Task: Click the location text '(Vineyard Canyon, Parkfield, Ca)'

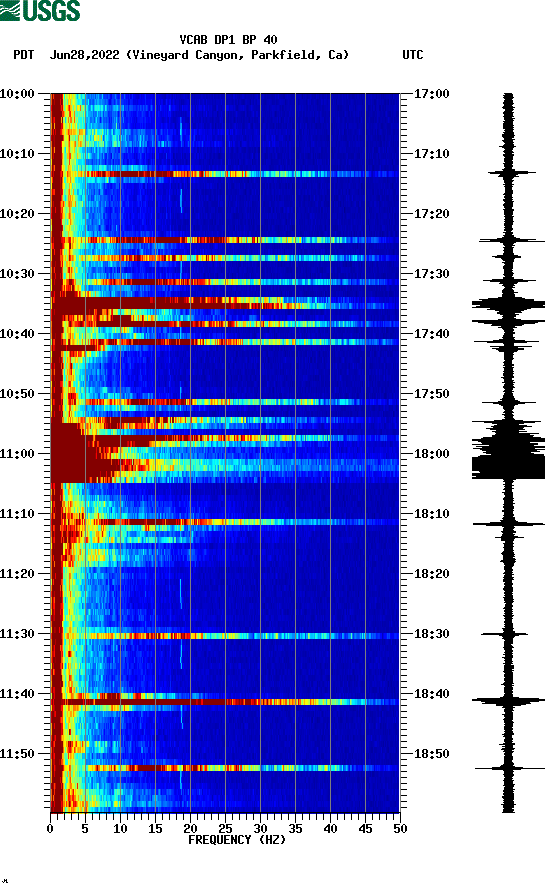Action: pyautogui.click(x=237, y=55)
